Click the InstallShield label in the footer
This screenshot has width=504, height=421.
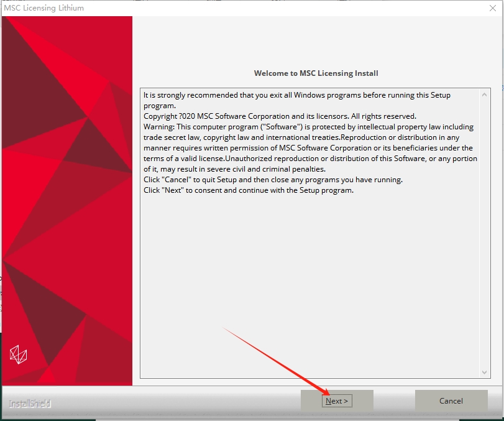30,404
